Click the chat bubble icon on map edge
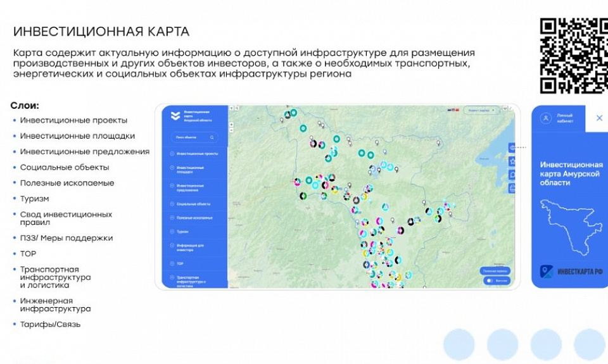Screen dimensions: 608x364 512,175
